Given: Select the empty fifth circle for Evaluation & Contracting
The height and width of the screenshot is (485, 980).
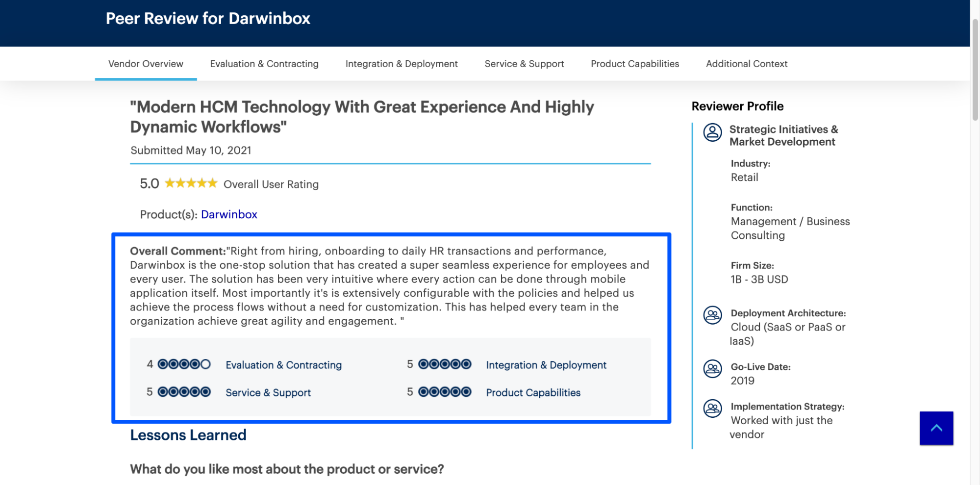Looking at the screenshot, I should coord(205,364).
